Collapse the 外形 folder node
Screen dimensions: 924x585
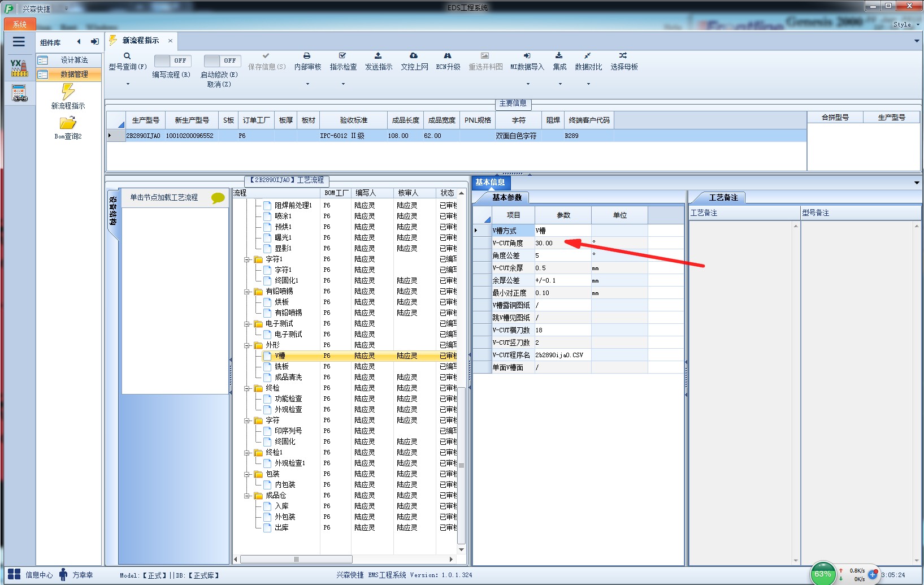coord(247,345)
